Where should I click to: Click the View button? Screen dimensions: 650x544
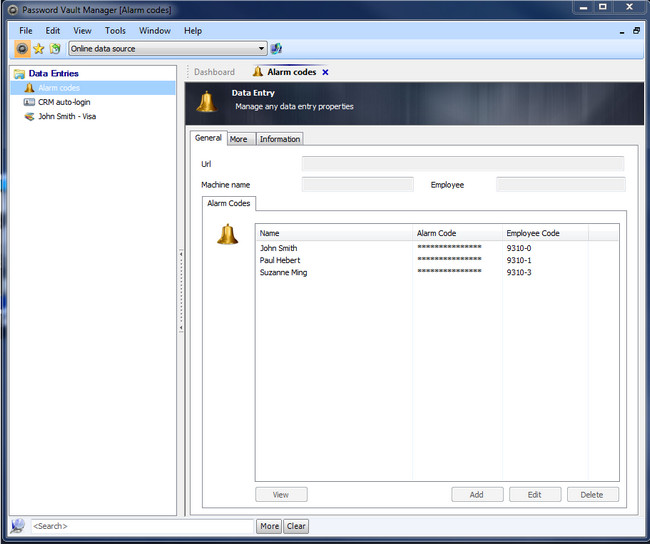(281, 495)
